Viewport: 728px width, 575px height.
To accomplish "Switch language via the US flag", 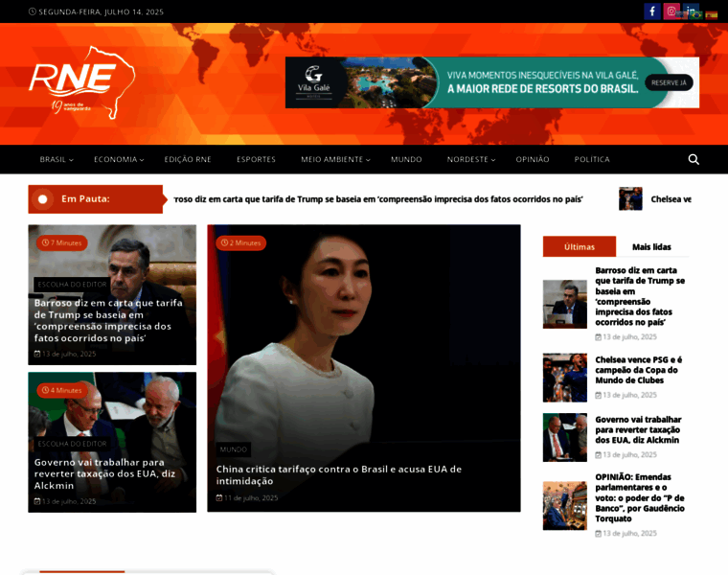I will (681, 15).
